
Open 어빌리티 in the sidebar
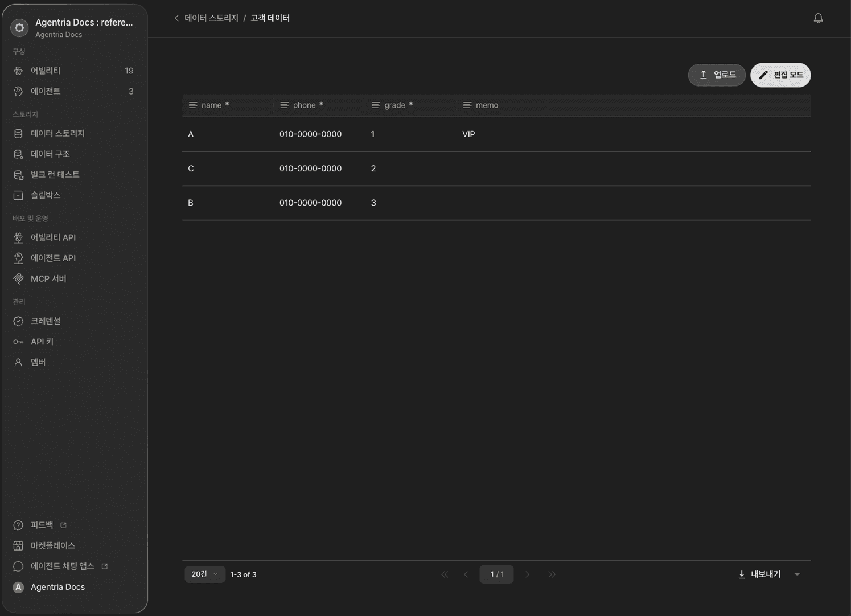[74, 71]
